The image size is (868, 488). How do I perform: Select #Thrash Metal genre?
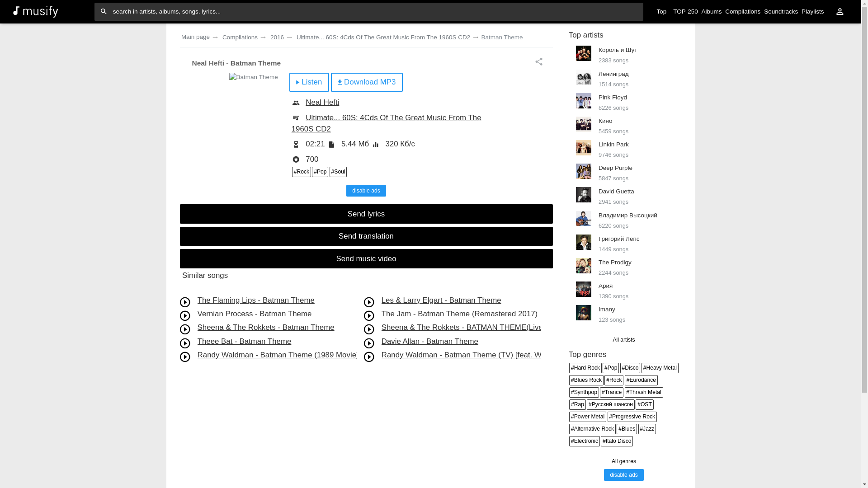[x=644, y=393]
